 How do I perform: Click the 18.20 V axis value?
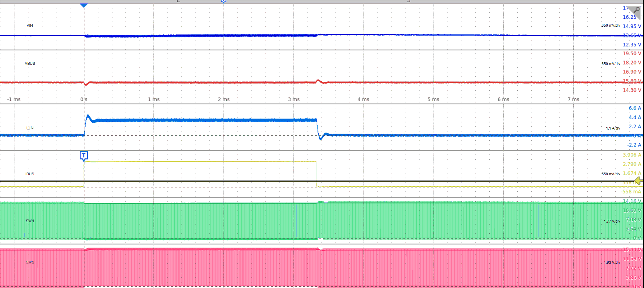[632, 63]
